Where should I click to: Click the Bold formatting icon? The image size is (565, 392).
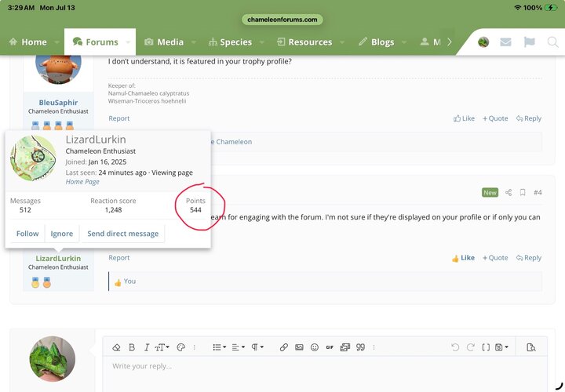[132, 347]
